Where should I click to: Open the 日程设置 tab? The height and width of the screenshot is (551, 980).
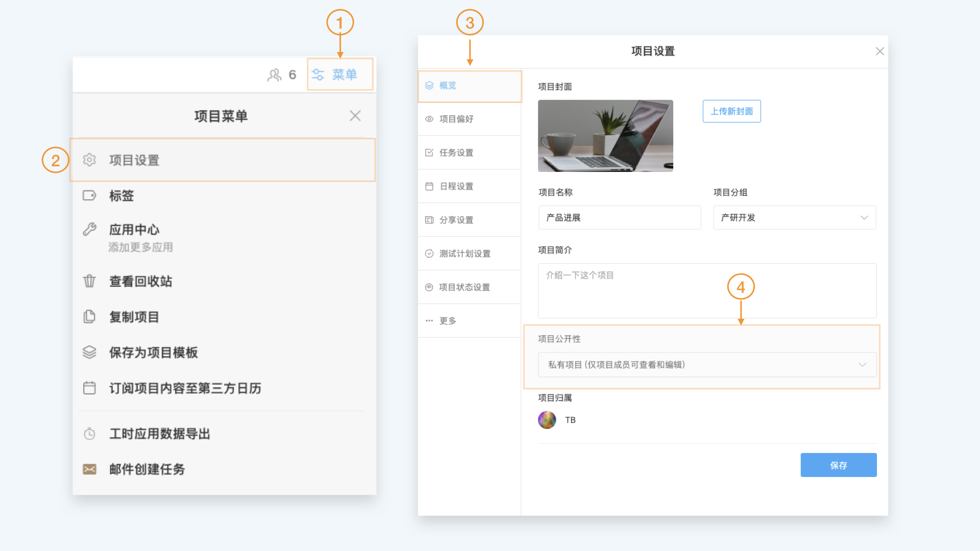click(470, 186)
